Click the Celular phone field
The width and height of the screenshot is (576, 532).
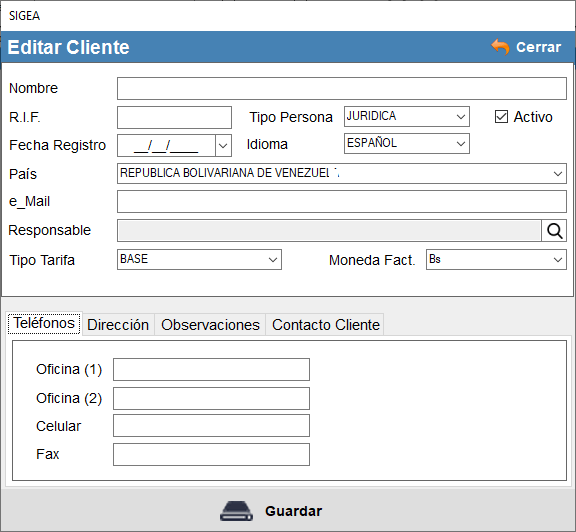pyautogui.click(x=211, y=426)
